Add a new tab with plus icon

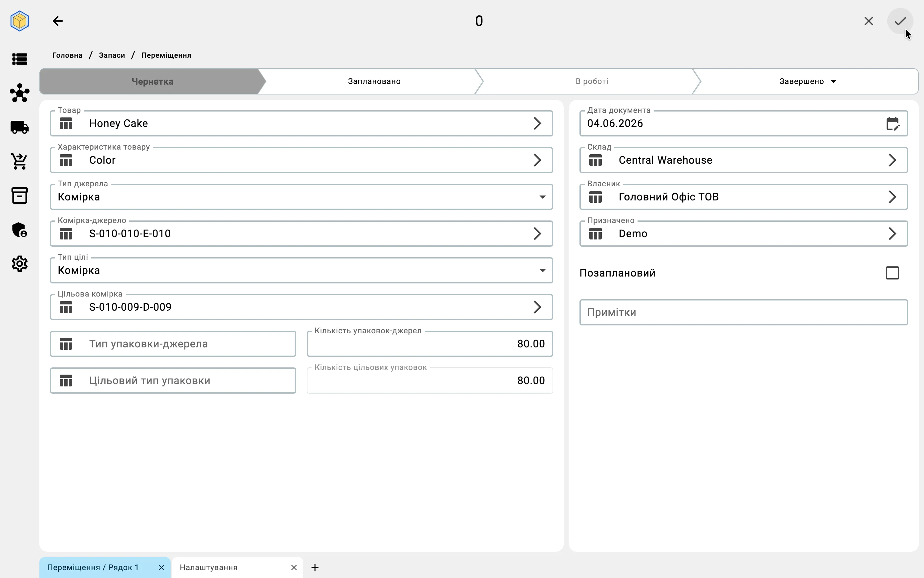(x=315, y=568)
